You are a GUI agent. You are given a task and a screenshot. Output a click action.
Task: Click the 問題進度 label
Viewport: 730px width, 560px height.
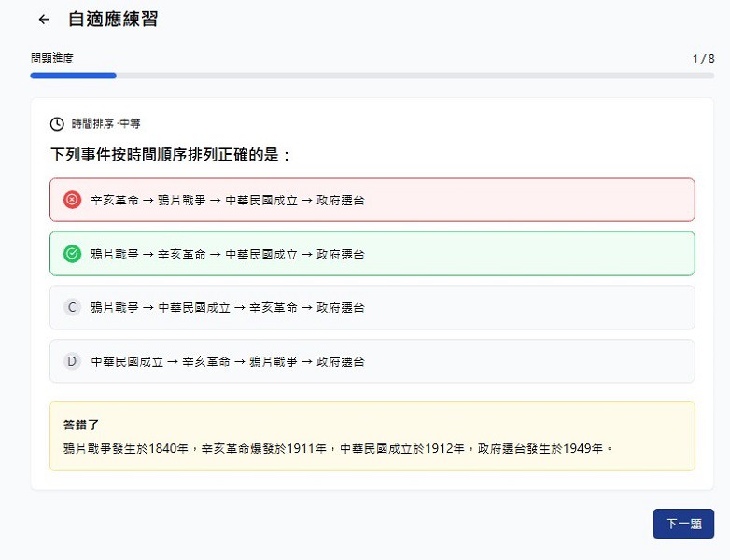tap(52, 59)
